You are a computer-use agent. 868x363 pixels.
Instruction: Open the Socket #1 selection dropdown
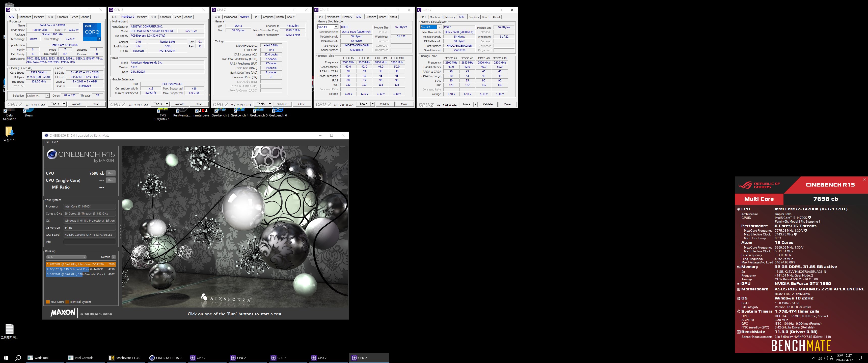pos(38,96)
